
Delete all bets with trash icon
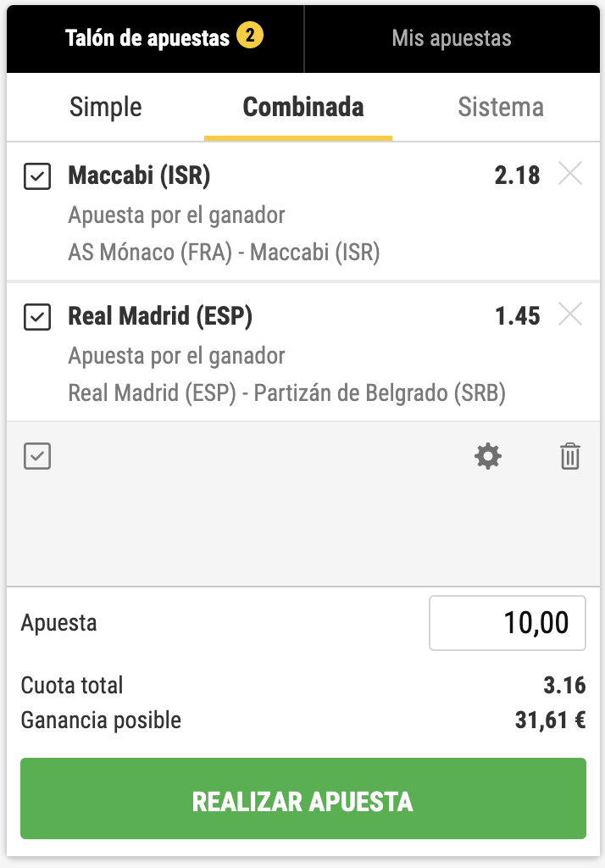click(x=570, y=457)
